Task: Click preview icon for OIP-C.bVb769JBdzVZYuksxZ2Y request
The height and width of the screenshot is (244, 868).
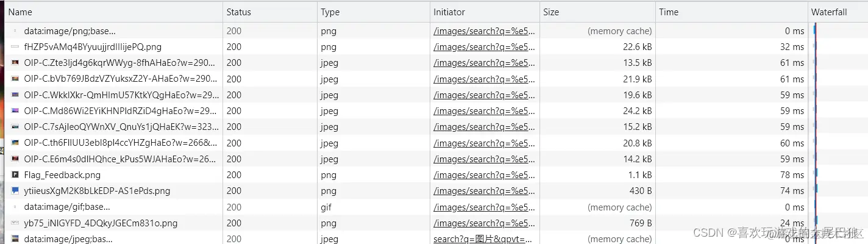Action: pos(15,79)
